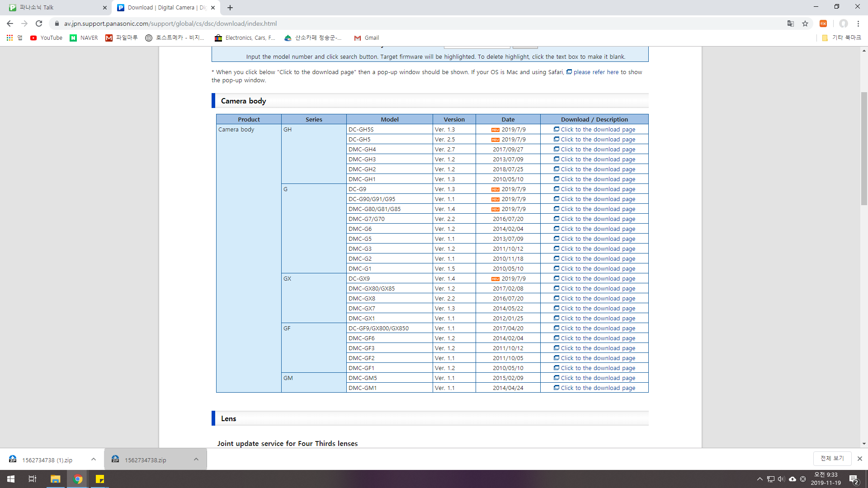Click the page vertical scrollbar thumb
868x488 pixels.
point(864,149)
